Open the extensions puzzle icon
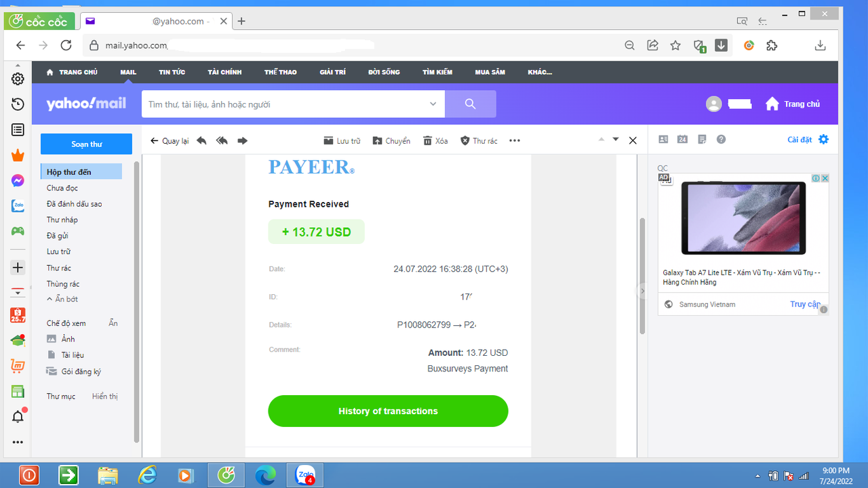 [x=772, y=45]
